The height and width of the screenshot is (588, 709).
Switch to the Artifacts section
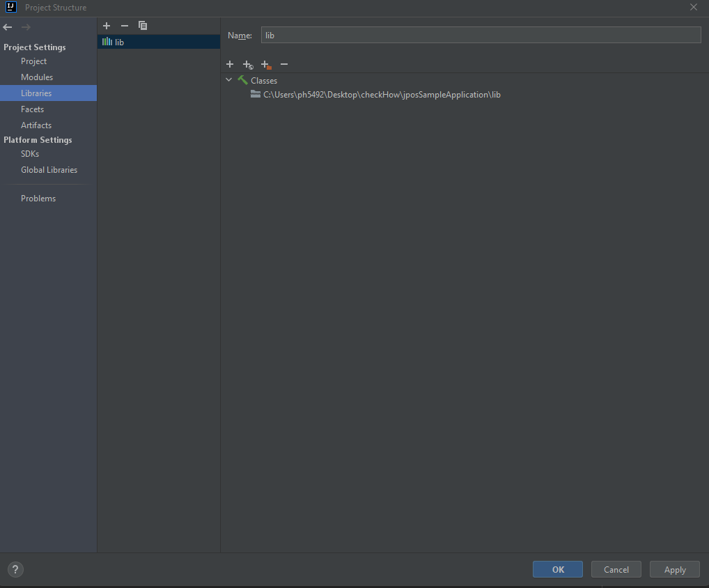click(36, 125)
